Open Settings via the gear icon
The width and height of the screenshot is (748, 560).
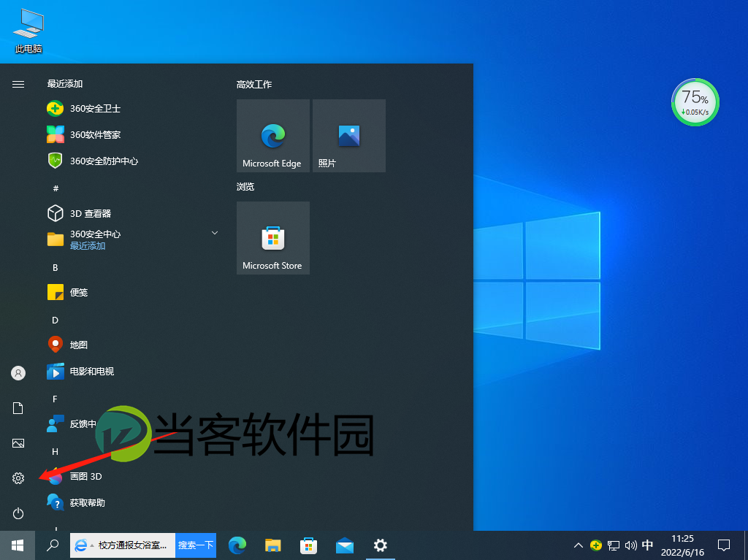18,478
